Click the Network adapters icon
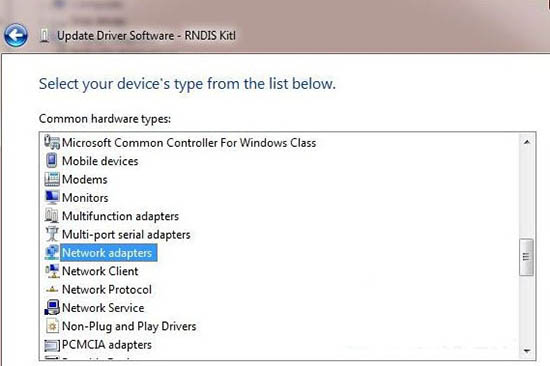Screen dimensions: 550x366 pyautogui.click(x=52, y=252)
